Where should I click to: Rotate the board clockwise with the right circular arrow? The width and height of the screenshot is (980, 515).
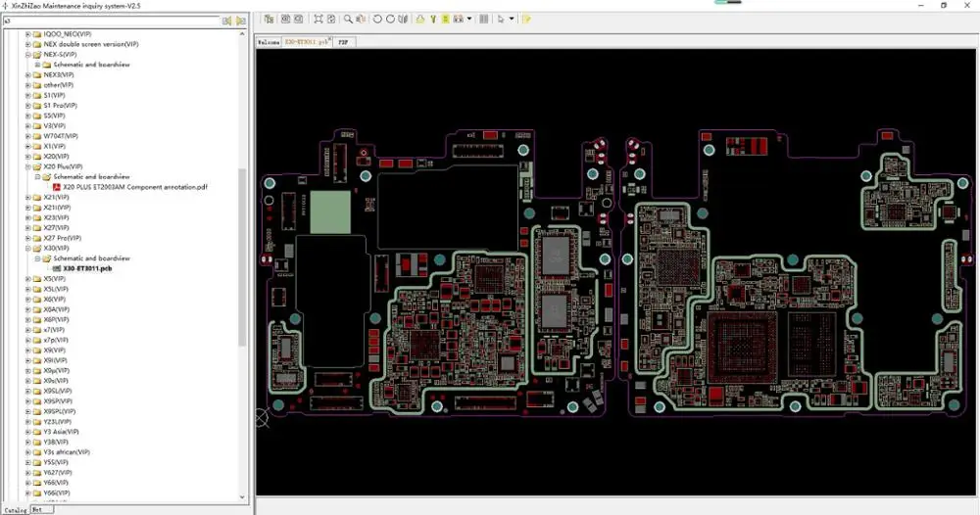[390, 19]
